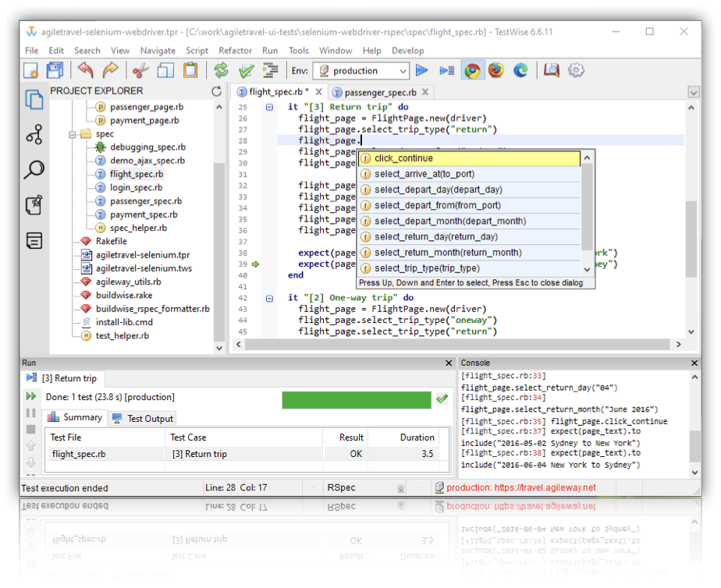This screenshot has width=721, height=588.
Task: Choose click_continue from autocomplete
Action: [x=469, y=158]
